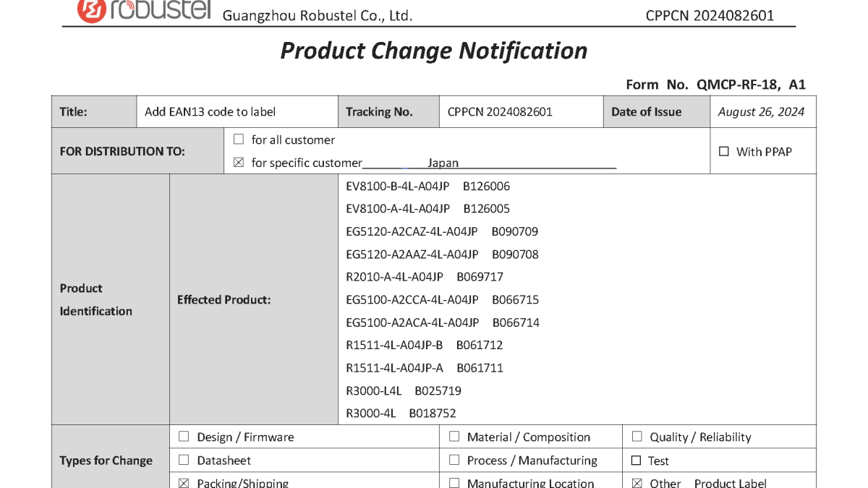Click the 'Japan' customer entry
The width and height of the screenshot is (868, 488).
pos(443,163)
